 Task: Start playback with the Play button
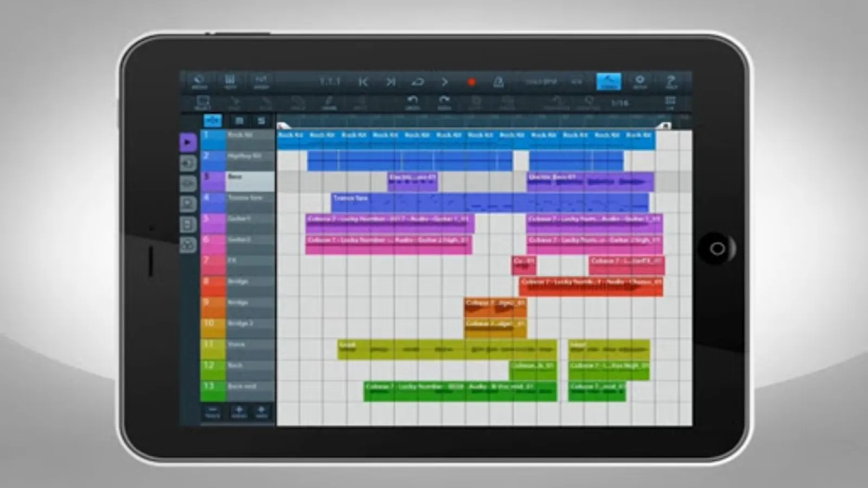click(444, 82)
